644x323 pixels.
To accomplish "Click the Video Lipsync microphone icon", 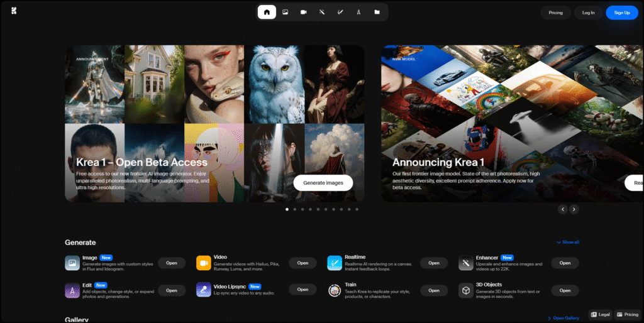I will pos(204,290).
